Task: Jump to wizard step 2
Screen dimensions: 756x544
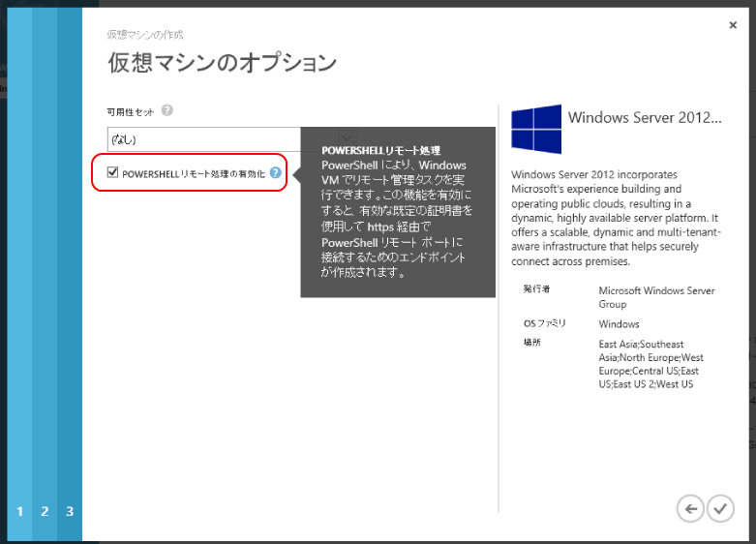Action: click(x=45, y=511)
